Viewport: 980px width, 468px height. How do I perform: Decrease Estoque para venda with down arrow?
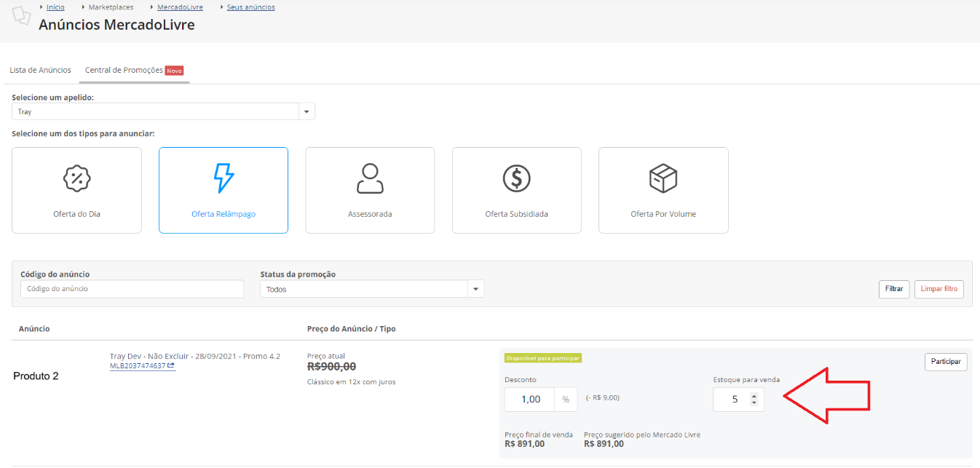tap(754, 402)
